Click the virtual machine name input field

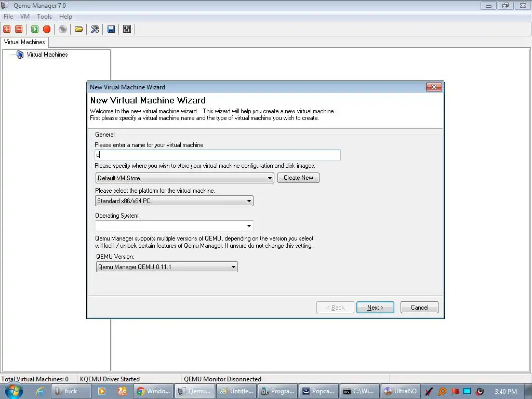(218, 155)
